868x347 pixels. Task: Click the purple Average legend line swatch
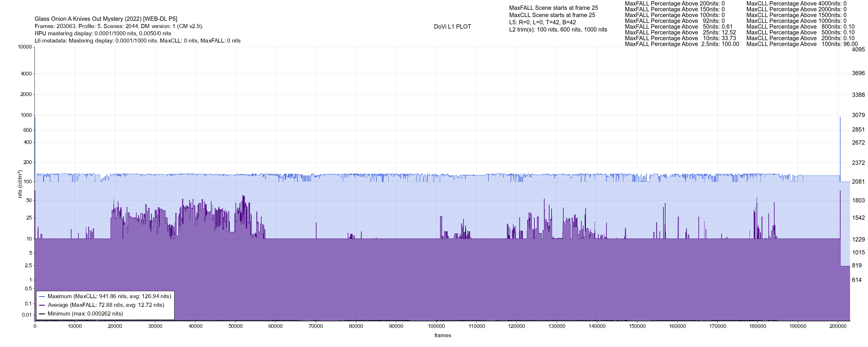pyautogui.click(x=42, y=305)
